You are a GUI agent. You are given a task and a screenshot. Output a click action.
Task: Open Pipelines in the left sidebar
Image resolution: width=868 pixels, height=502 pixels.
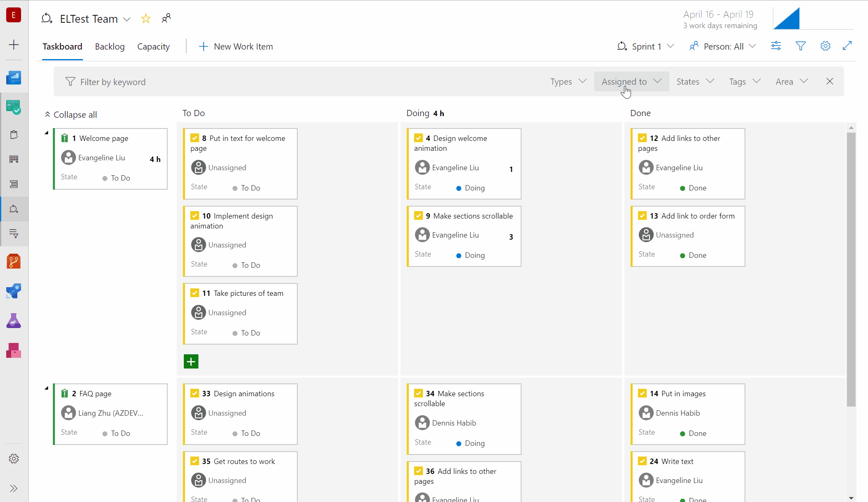click(14, 291)
